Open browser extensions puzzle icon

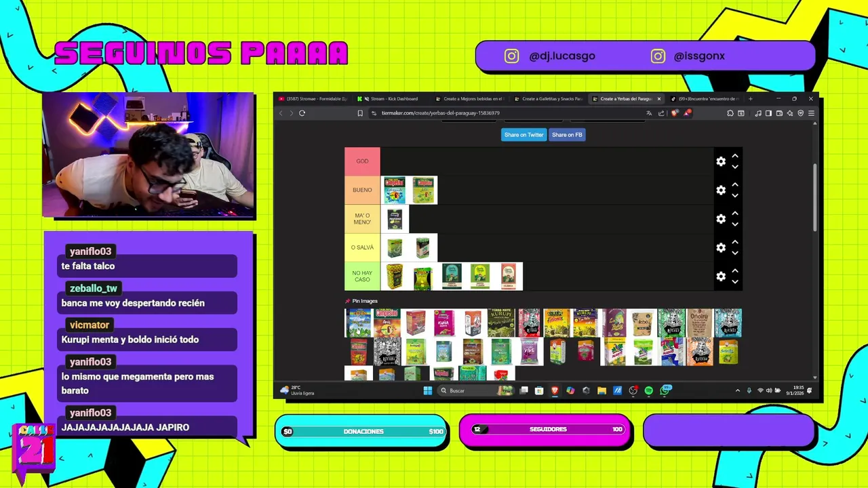click(x=730, y=113)
